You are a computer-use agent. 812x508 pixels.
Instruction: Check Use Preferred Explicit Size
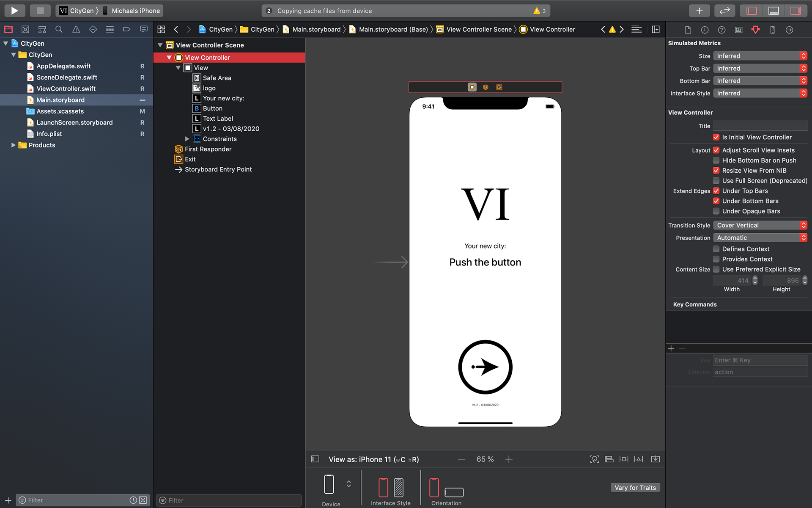pyautogui.click(x=716, y=269)
